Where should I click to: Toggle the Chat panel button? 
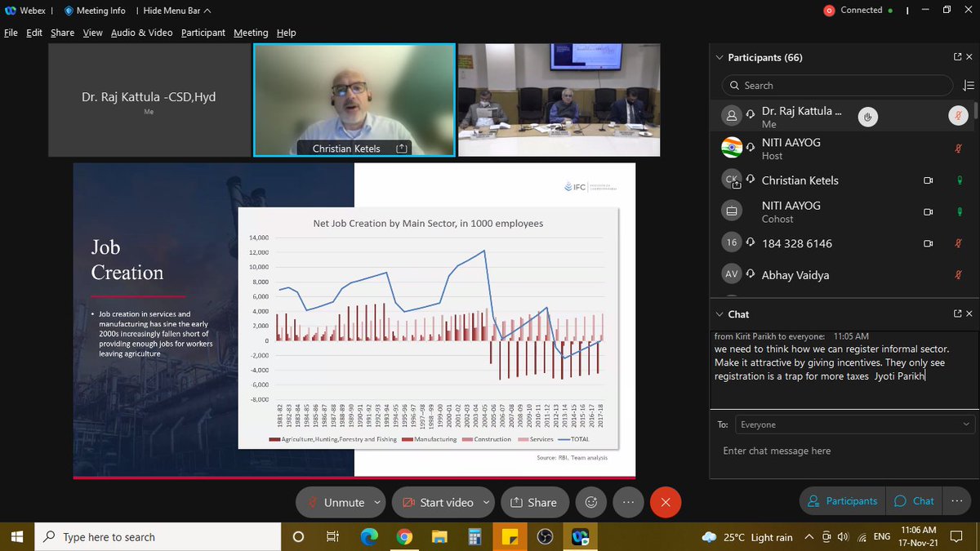coord(915,501)
